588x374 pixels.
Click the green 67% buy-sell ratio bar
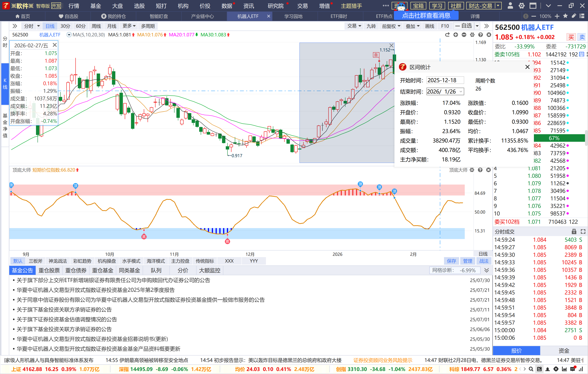tap(559, 138)
